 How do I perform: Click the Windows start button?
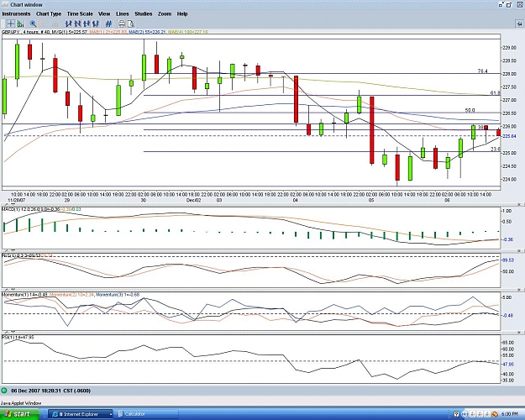(20, 414)
